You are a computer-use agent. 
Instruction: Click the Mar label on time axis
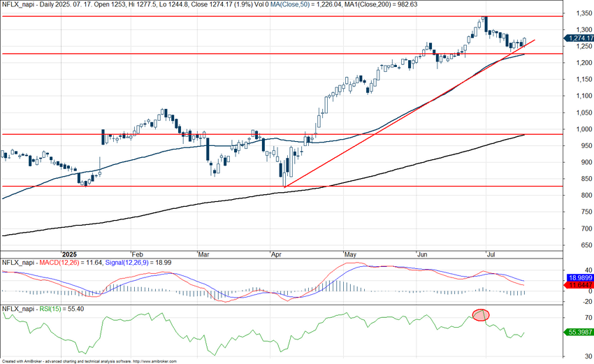coord(204,254)
